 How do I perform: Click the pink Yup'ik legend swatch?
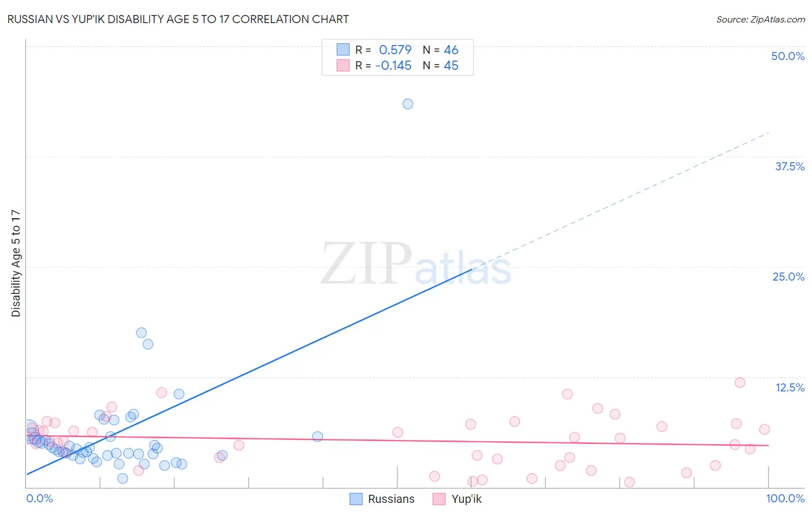(439, 499)
